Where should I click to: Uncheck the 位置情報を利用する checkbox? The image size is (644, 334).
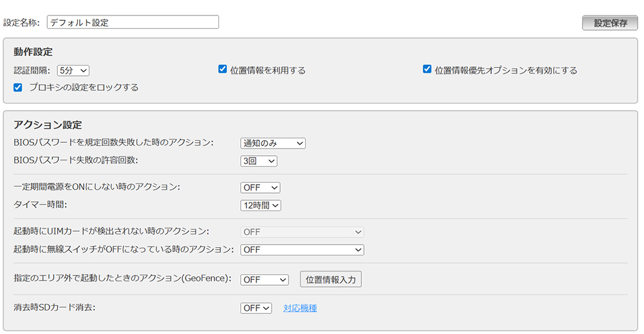(222, 70)
